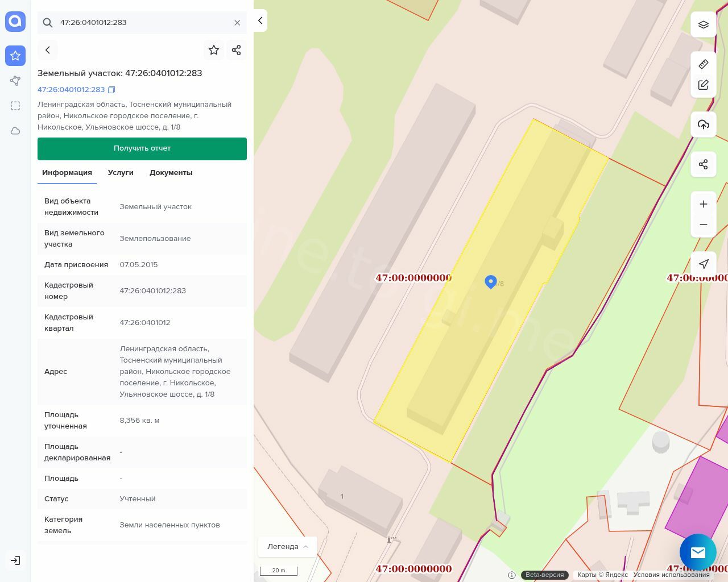728x582 pixels.
Task: Add parcel to favorites with star icon
Action: (214, 50)
